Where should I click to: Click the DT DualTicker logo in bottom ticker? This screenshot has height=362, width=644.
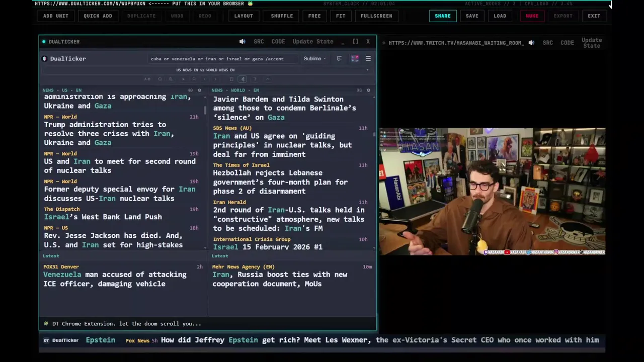(61, 340)
